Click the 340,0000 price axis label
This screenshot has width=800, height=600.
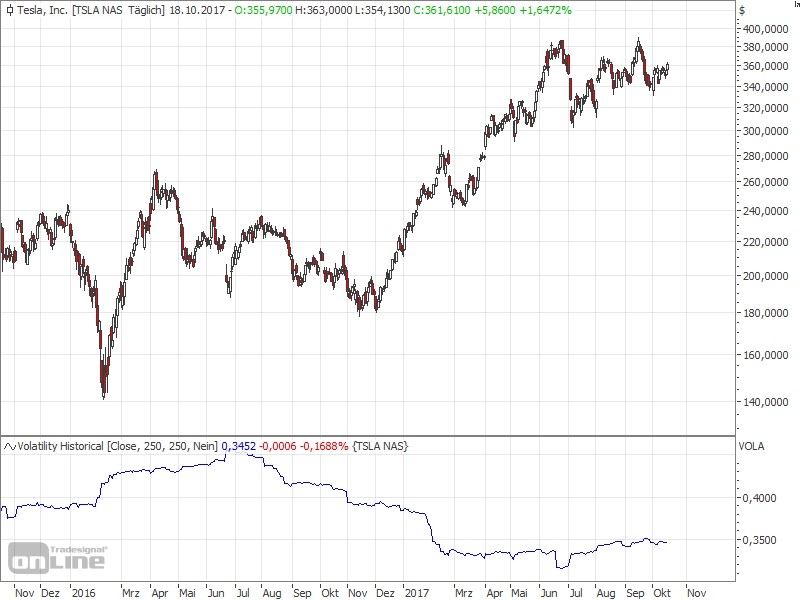[x=766, y=87]
